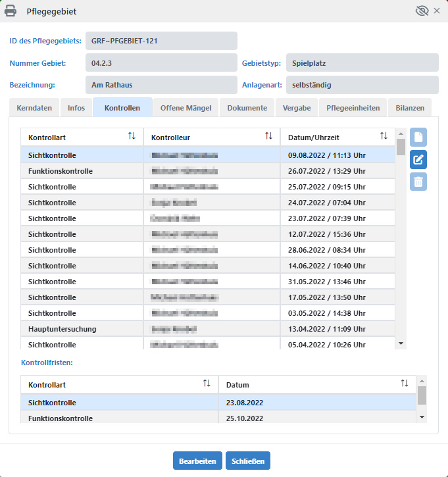Sort Kontrollfristen by Kontrollart arrows

coord(207,384)
